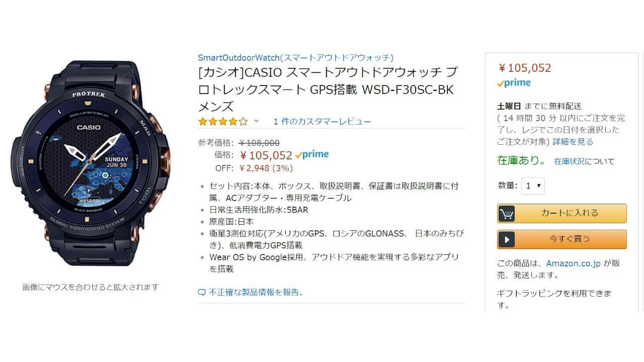Report inaccurate info via 不正確な製品情報を報告

[256, 292]
